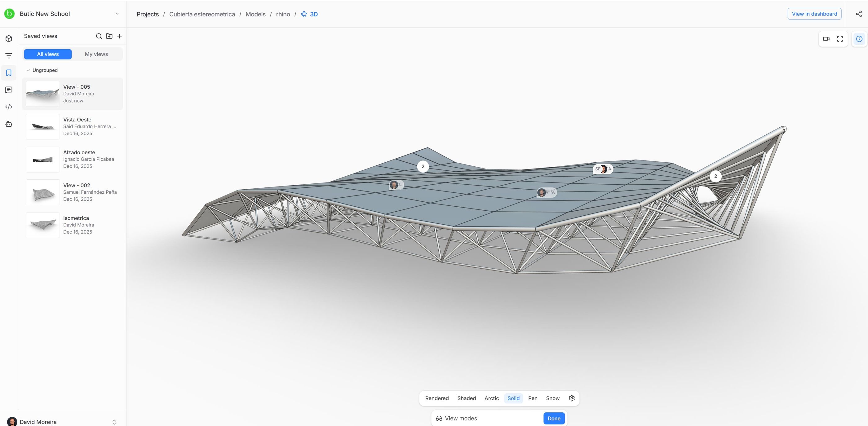Toggle fullscreen viewer mode
868x426 pixels.
click(x=840, y=39)
